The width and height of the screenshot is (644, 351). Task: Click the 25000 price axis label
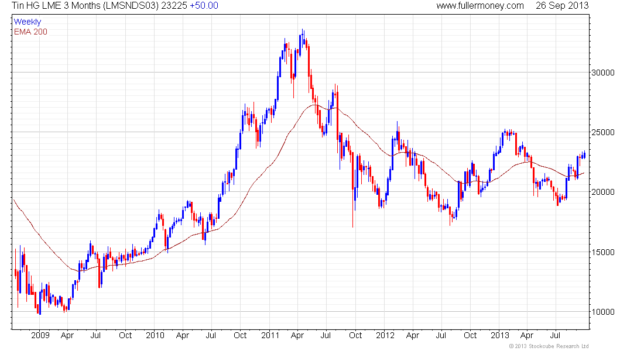click(x=603, y=132)
